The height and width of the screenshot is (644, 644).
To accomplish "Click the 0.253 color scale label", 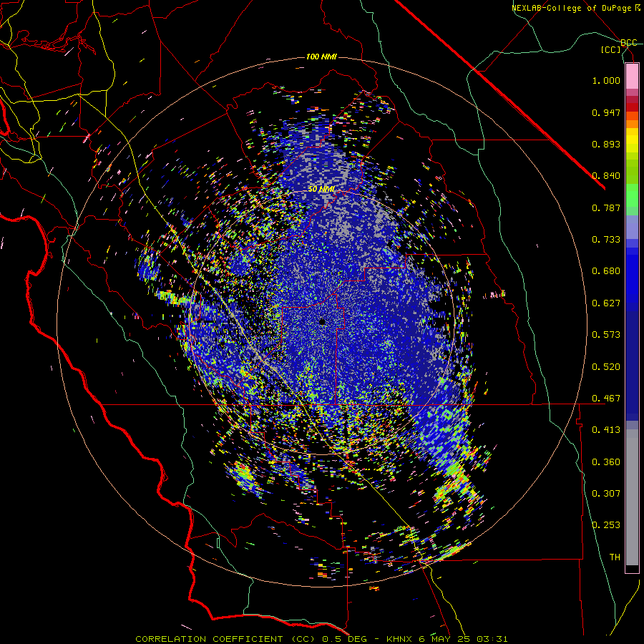I will click(606, 525).
